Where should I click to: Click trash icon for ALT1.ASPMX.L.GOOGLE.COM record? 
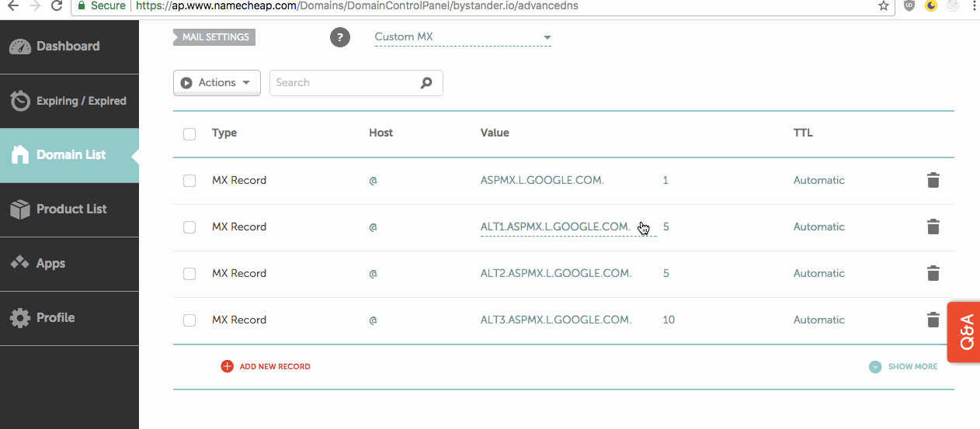(933, 227)
